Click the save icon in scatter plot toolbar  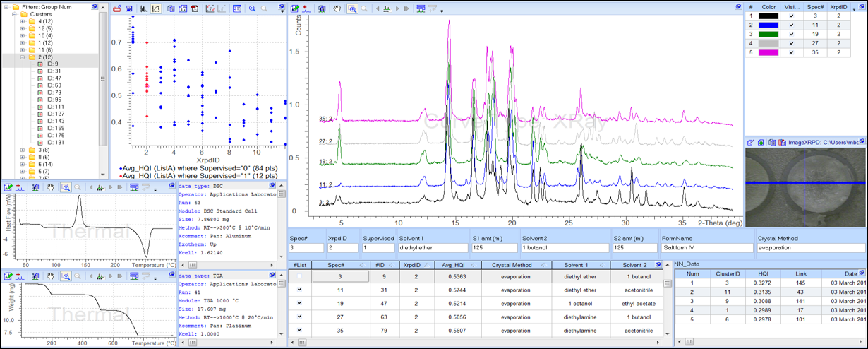[x=128, y=8]
